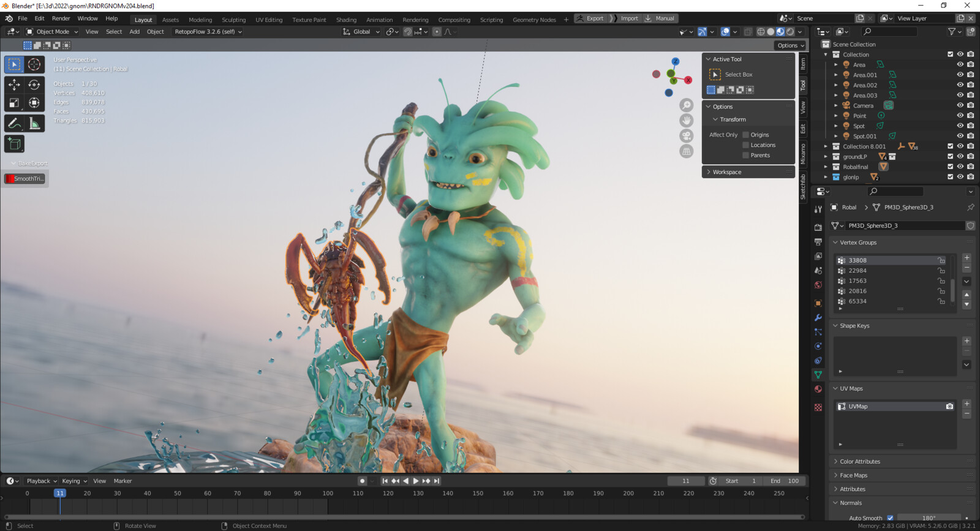Hide the Camera object in viewport

click(960, 105)
